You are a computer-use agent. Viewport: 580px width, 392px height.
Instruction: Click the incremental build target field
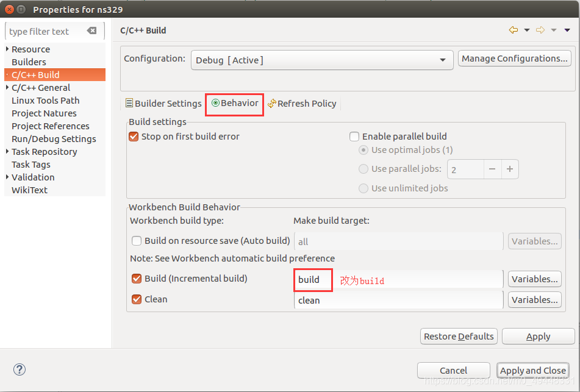pyautogui.click(x=398, y=279)
